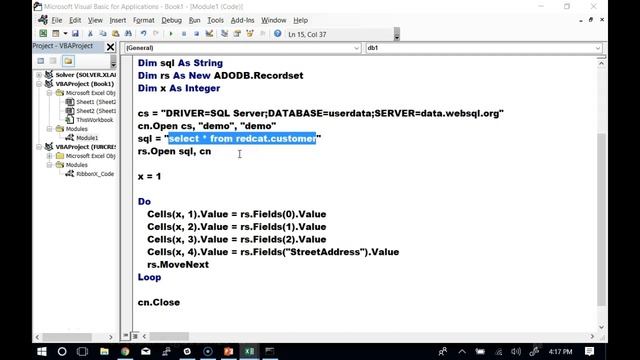Click the blue Help question mark icon
The height and width of the screenshot is (360, 640).
pos(278,34)
